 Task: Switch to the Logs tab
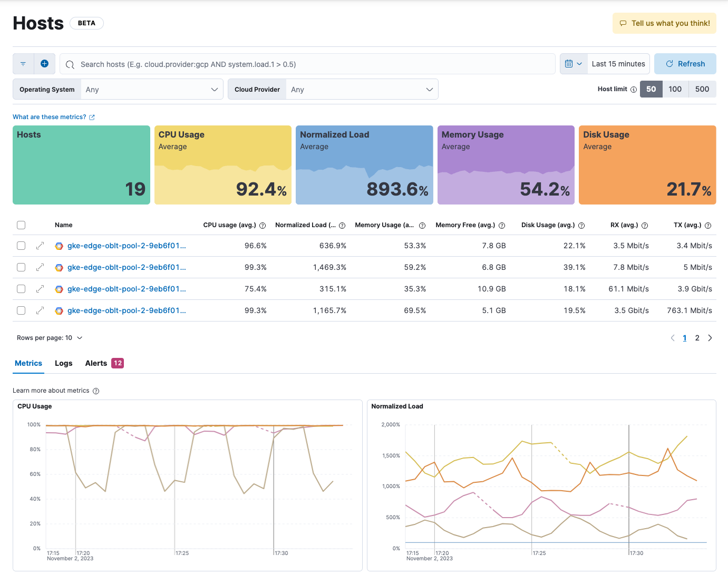click(63, 363)
